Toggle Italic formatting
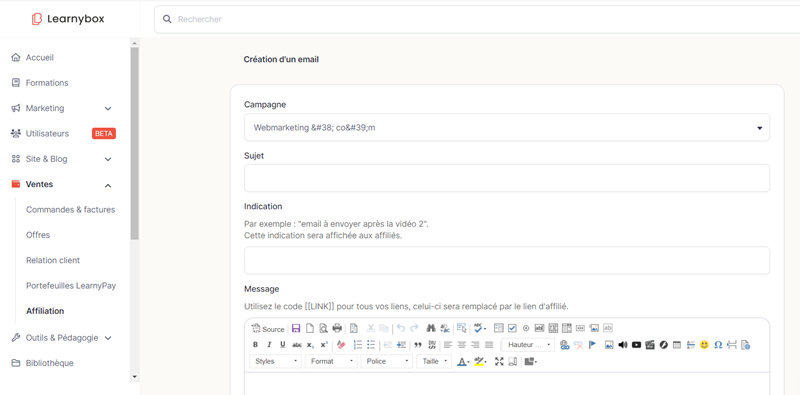 coord(269,344)
